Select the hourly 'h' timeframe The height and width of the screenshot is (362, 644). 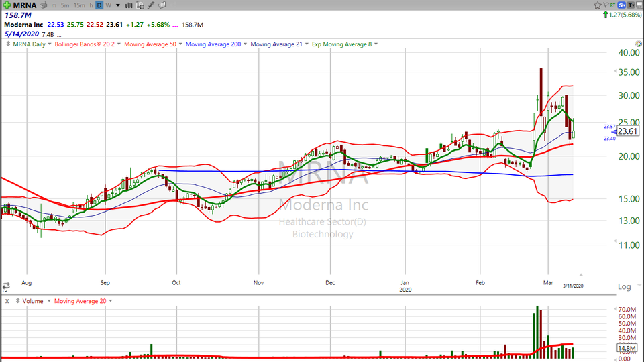[91, 5]
